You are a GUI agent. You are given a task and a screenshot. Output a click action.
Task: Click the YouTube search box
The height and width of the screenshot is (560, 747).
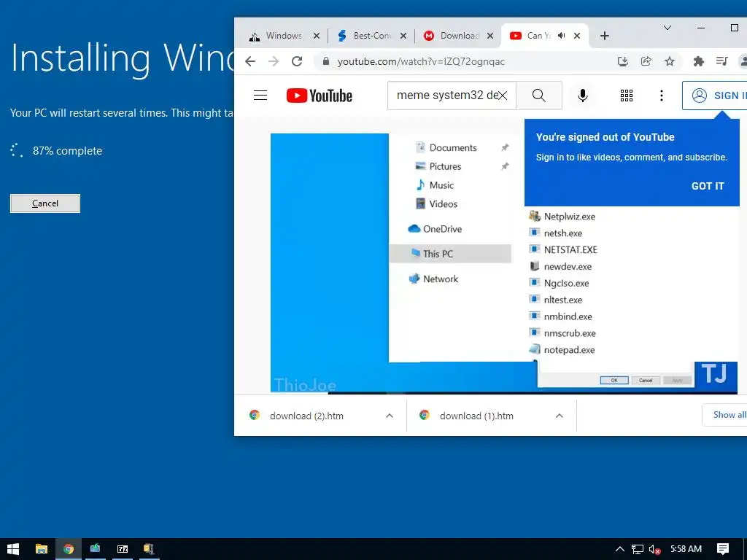452,96
